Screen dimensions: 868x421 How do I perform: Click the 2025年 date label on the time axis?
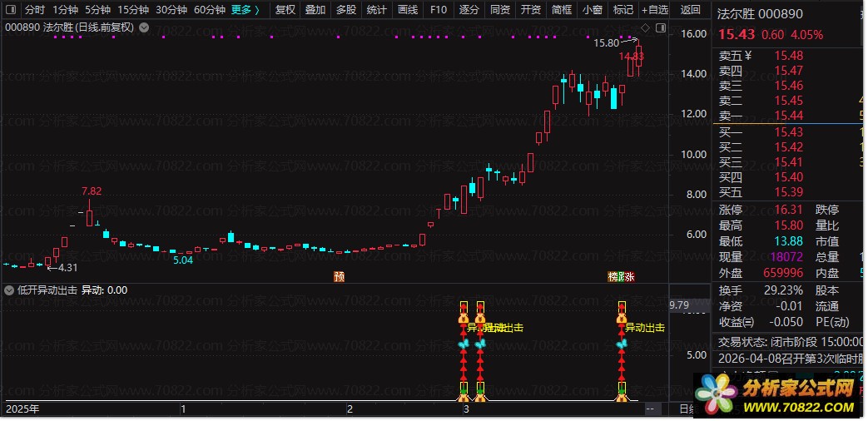pyautogui.click(x=22, y=409)
